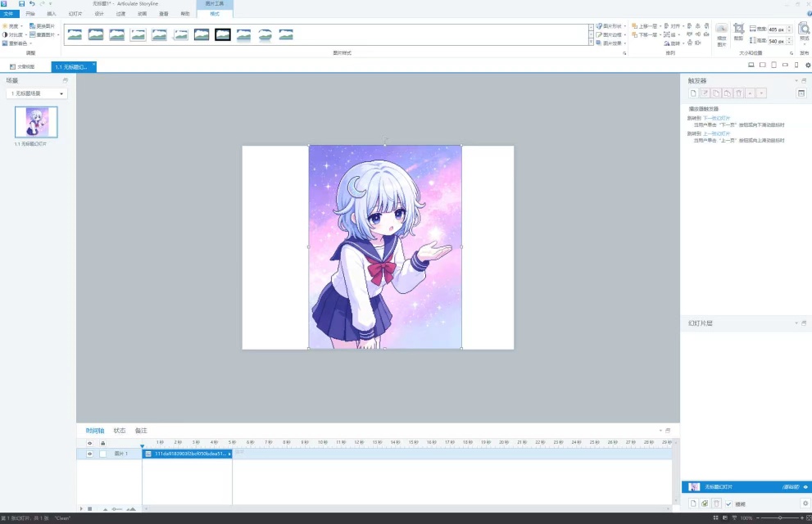The height and width of the screenshot is (524, 812).
Task: Switch to the 状态 tab beside timeline
Action: click(x=120, y=431)
